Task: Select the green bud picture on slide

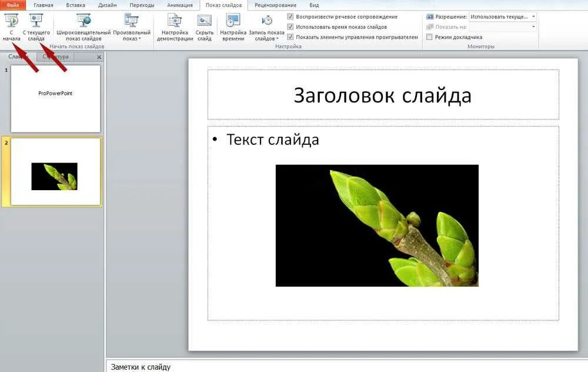Action: click(377, 225)
